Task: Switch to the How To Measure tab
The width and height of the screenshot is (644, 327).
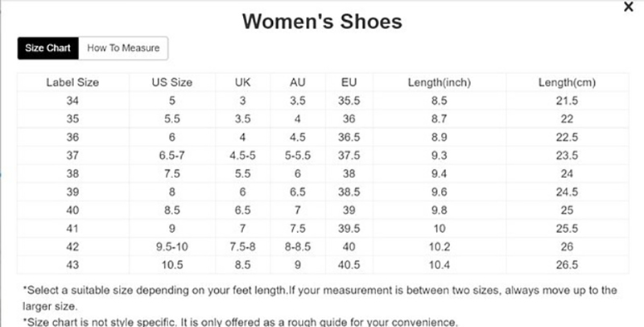Action: tap(124, 48)
